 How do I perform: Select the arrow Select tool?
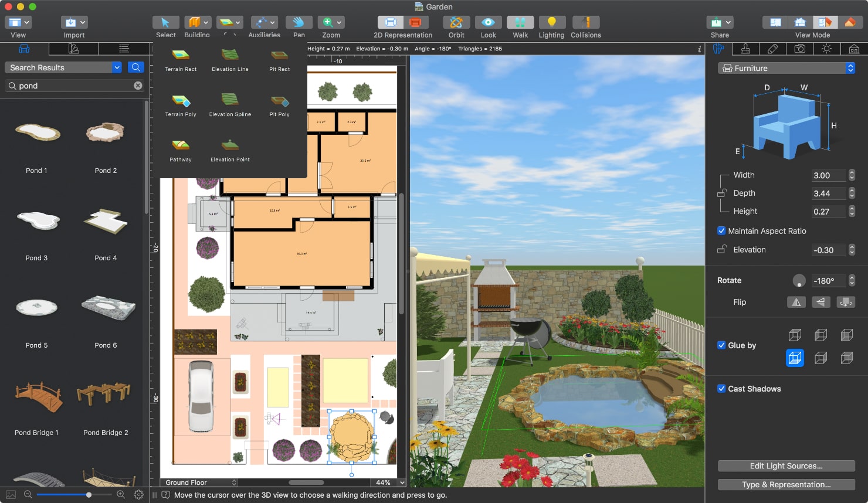click(165, 22)
